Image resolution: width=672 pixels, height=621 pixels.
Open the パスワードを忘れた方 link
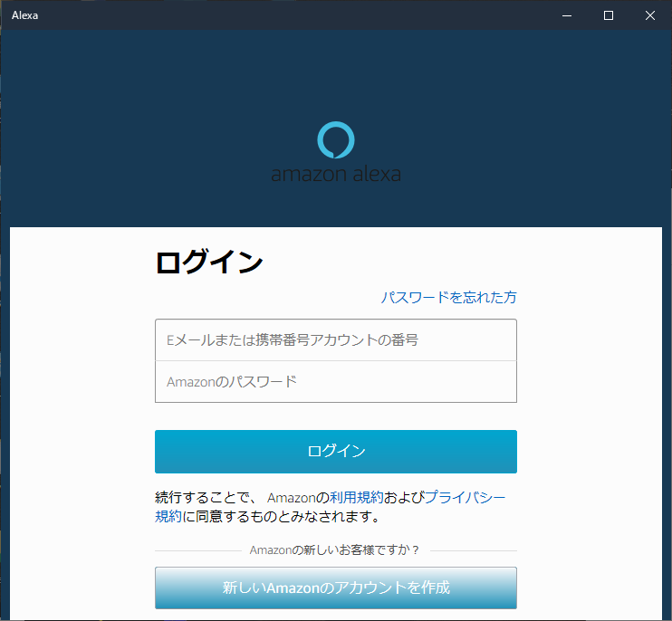point(448,297)
